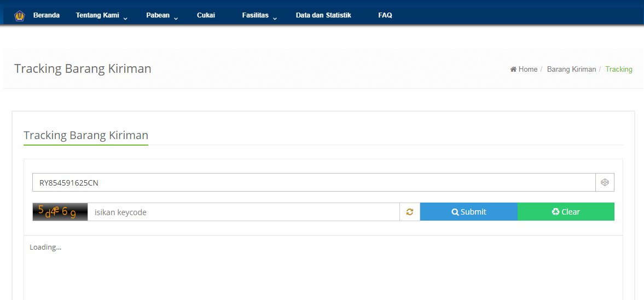Click the cube icon beside tracking number field
The image size is (644, 300).
pos(605,182)
